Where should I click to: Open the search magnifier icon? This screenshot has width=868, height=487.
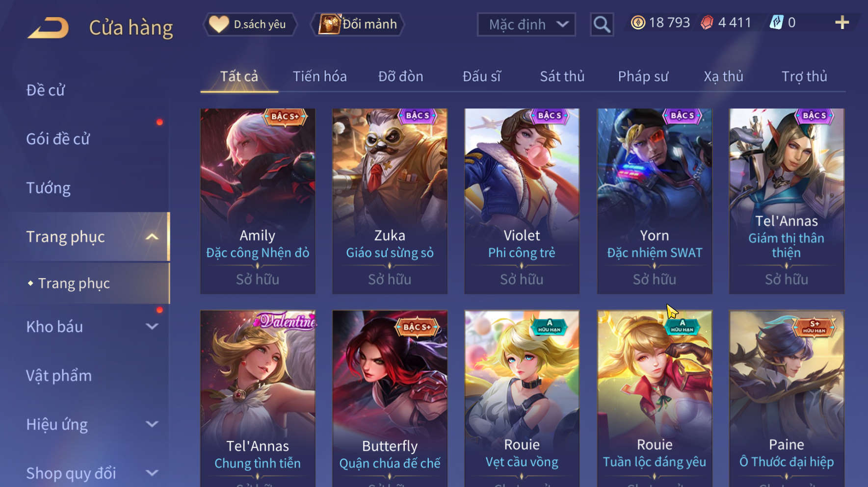point(602,24)
